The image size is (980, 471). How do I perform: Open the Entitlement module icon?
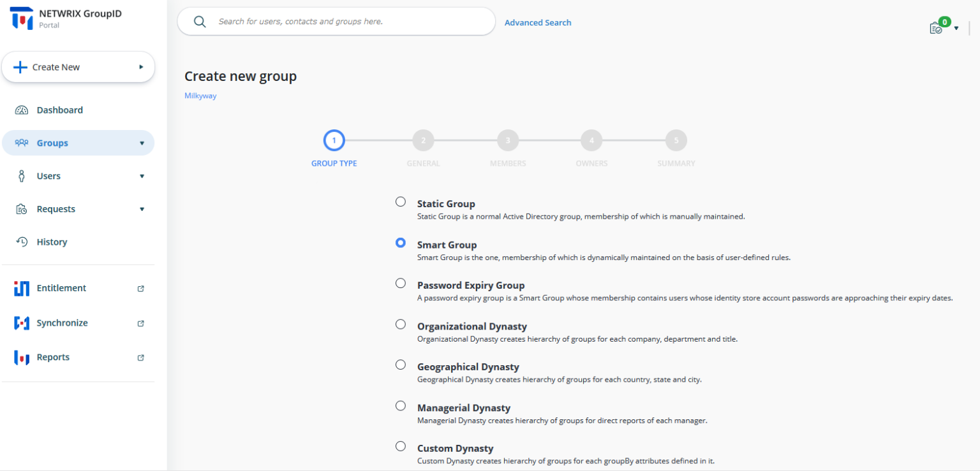22,288
